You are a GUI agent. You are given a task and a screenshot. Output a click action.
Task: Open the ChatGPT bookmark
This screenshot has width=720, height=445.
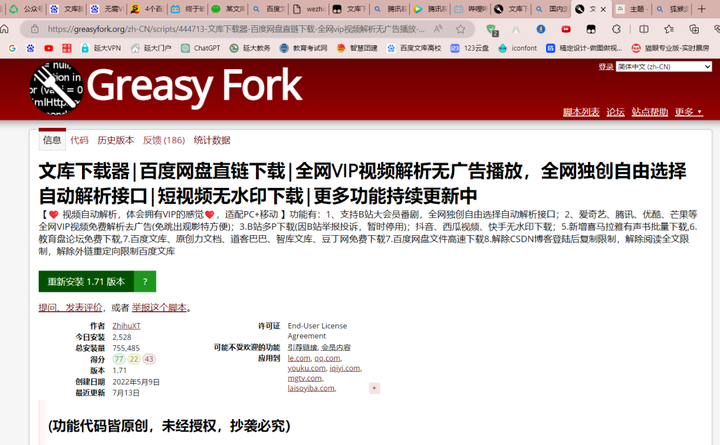coord(201,48)
